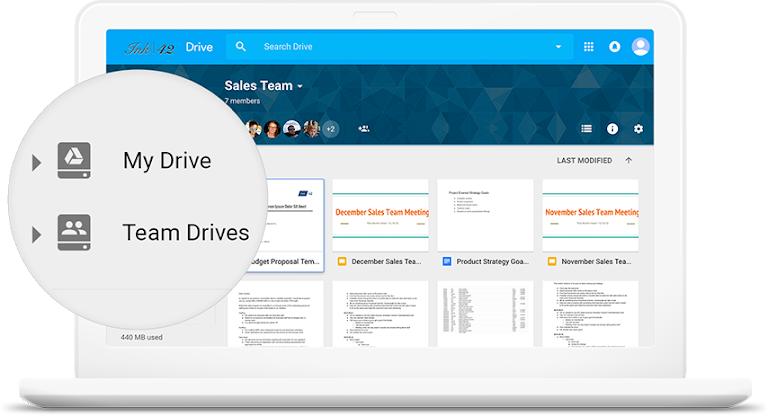Viewport: 768px width, 416px height.
Task: Expand the My Drive tree arrow
Action: click(37, 162)
